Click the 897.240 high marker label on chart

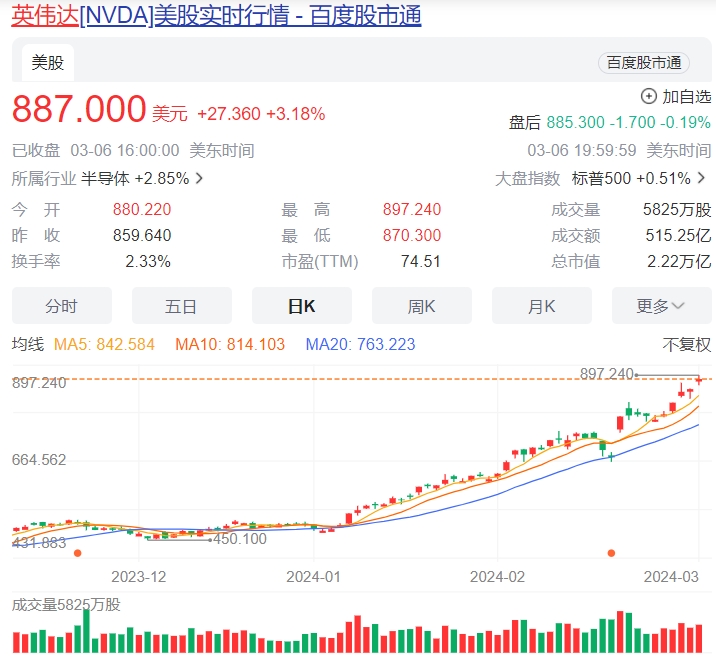click(606, 374)
